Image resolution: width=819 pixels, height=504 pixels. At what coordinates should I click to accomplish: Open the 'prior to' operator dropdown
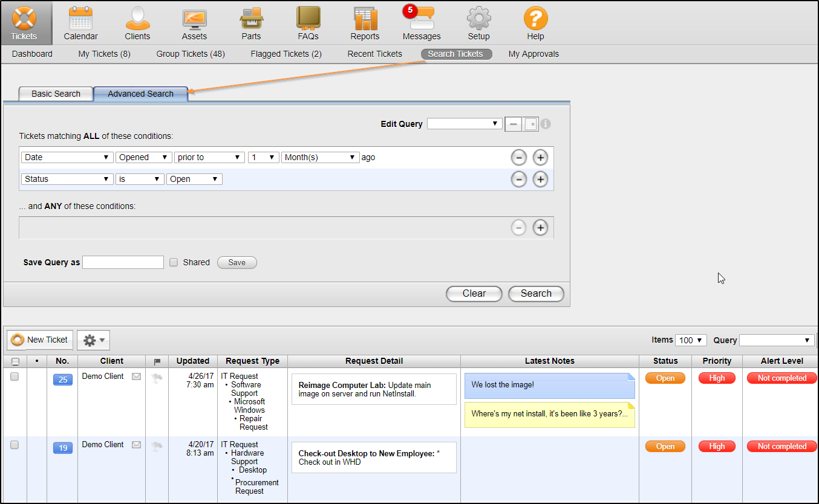210,157
